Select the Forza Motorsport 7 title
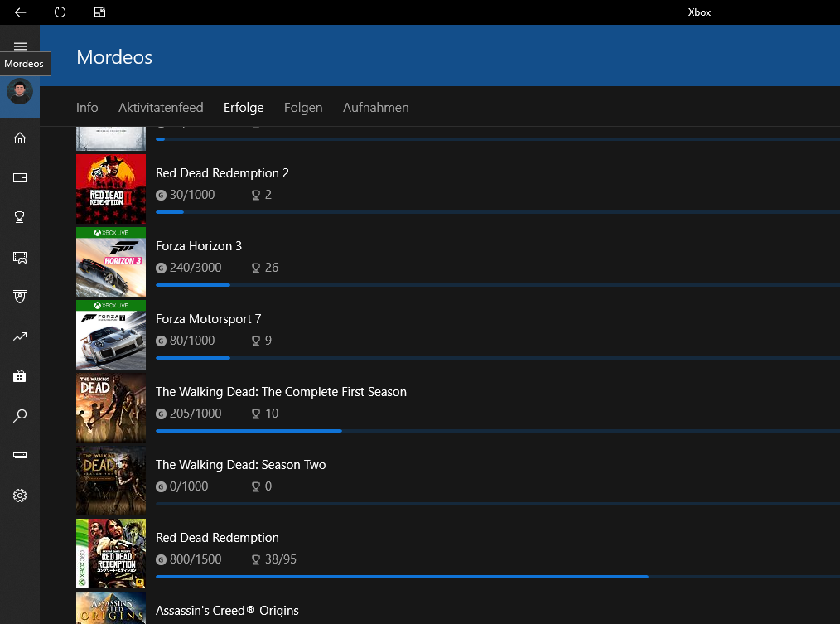Viewport: 840px width, 624px height. 209,319
